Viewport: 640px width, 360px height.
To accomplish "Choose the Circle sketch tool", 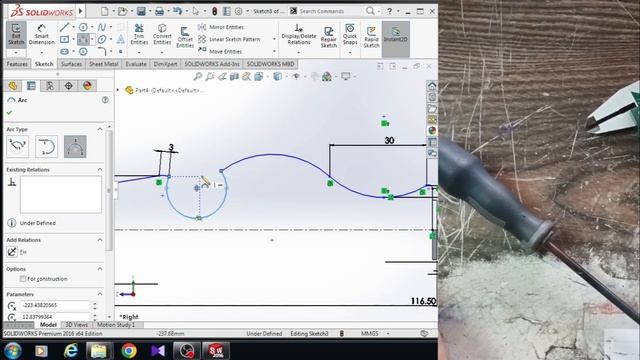I will click(x=83, y=27).
